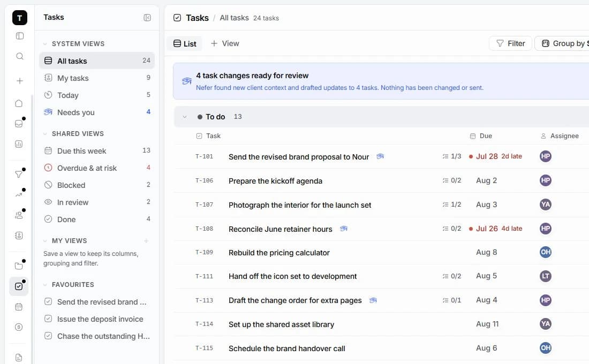
Task: Click the Assignee column header
Action: 560,136
